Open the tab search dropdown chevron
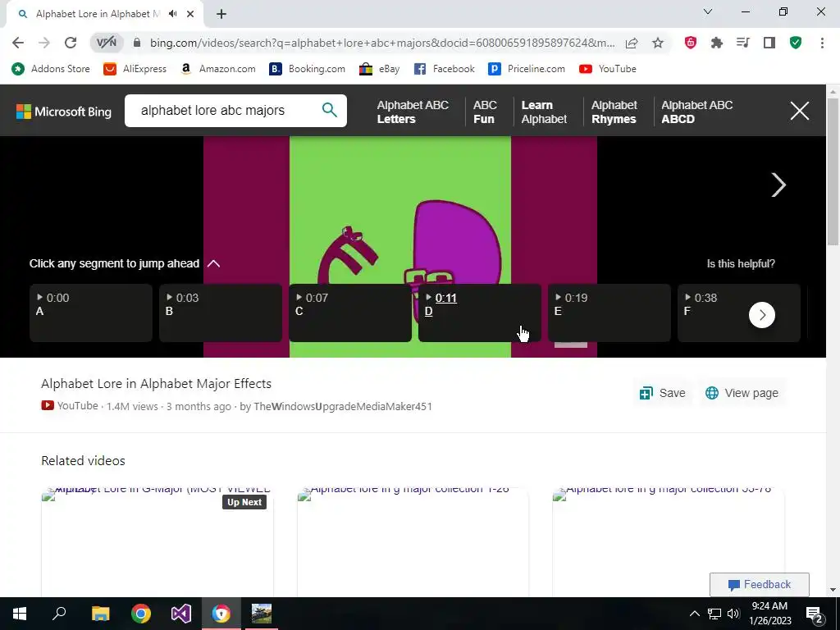The image size is (840, 630). (708, 11)
